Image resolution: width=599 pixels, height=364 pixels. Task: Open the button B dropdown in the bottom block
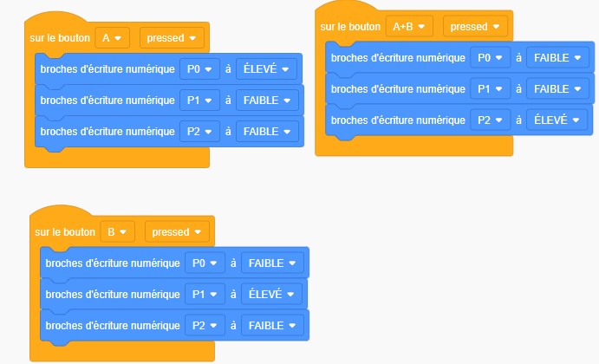tap(117, 232)
